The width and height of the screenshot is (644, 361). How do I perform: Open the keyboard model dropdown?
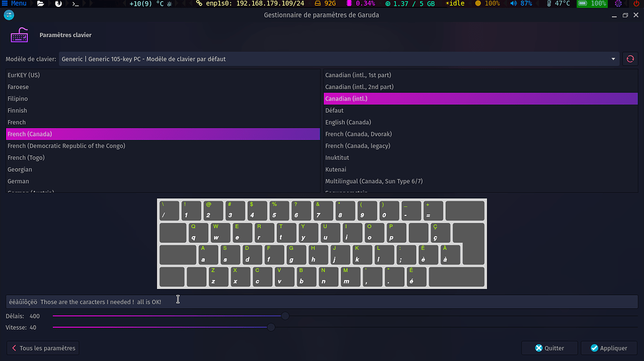tap(612, 59)
